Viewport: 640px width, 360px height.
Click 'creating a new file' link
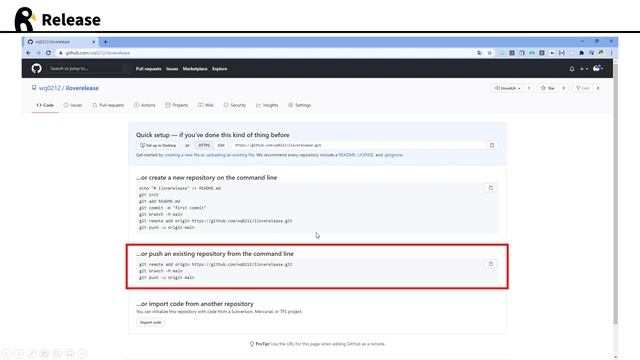(x=182, y=155)
